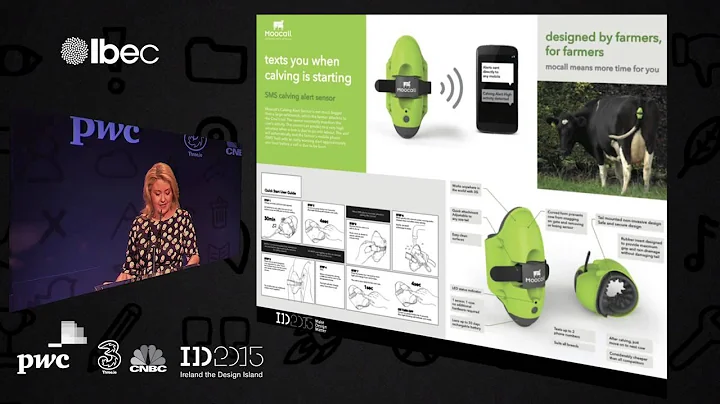Click the "Curved form prevents" feature label
The image size is (720, 404).
(566, 220)
